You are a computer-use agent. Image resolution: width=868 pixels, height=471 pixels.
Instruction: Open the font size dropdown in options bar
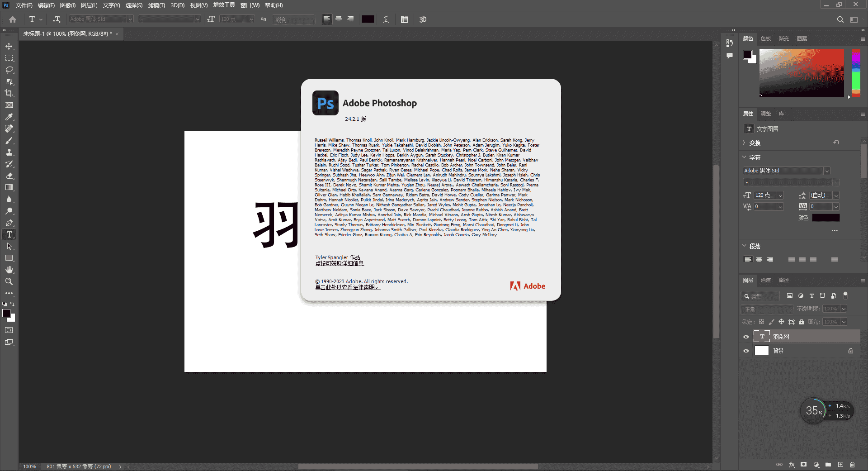coord(251,19)
